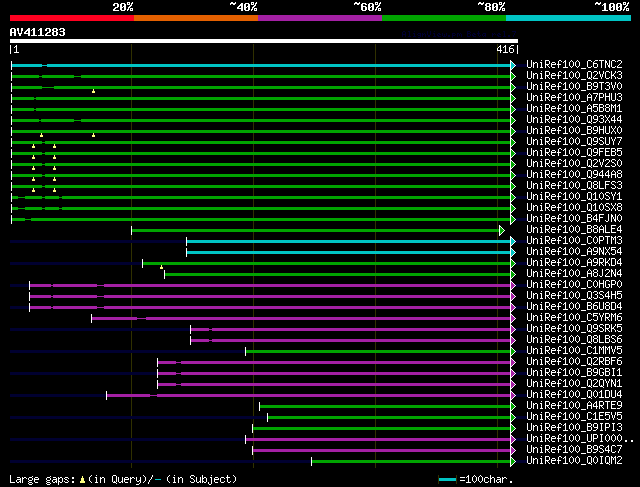This screenshot has height=487, width=640.
Task: Click the arrowhead ending the B8ALE4 alignment
Action: click(x=502, y=231)
